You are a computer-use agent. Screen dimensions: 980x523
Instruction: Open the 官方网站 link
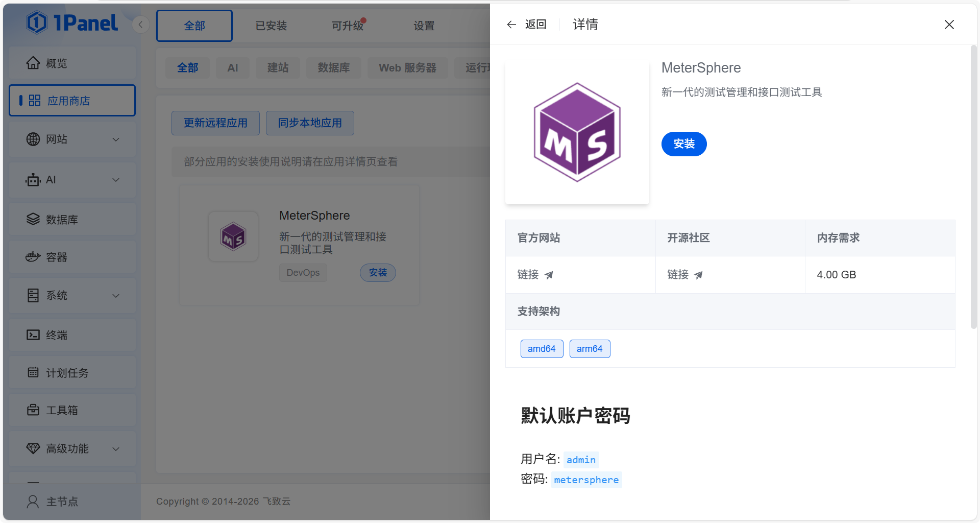coord(528,275)
